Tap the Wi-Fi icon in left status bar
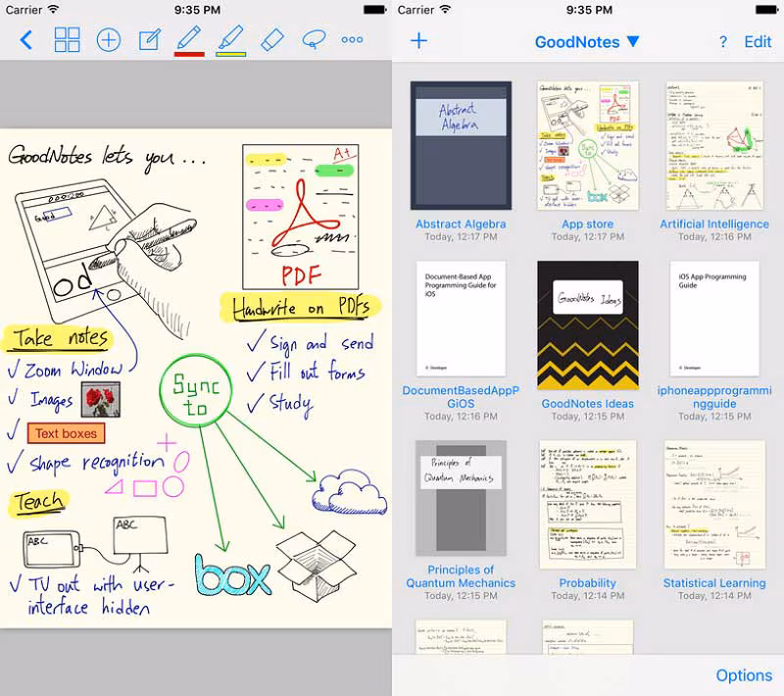This screenshot has height=696, width=784. [x=53, y=10]
